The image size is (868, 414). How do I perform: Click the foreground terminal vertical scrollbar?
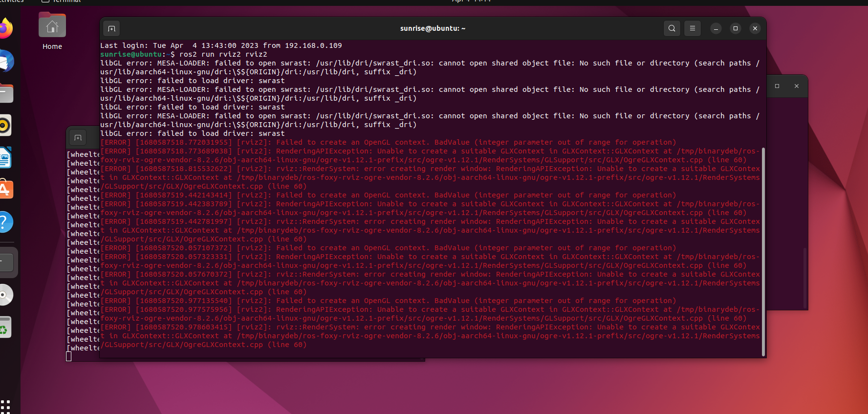[763, 252]
